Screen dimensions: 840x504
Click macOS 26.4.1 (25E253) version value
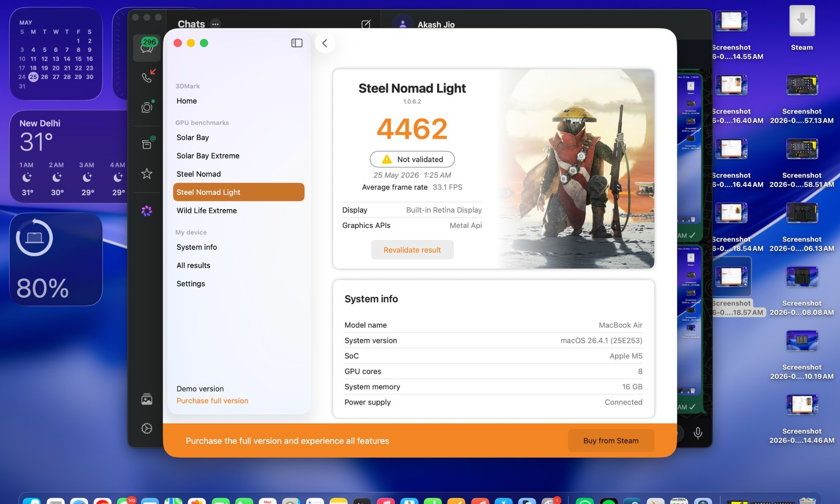coord(601,341)
